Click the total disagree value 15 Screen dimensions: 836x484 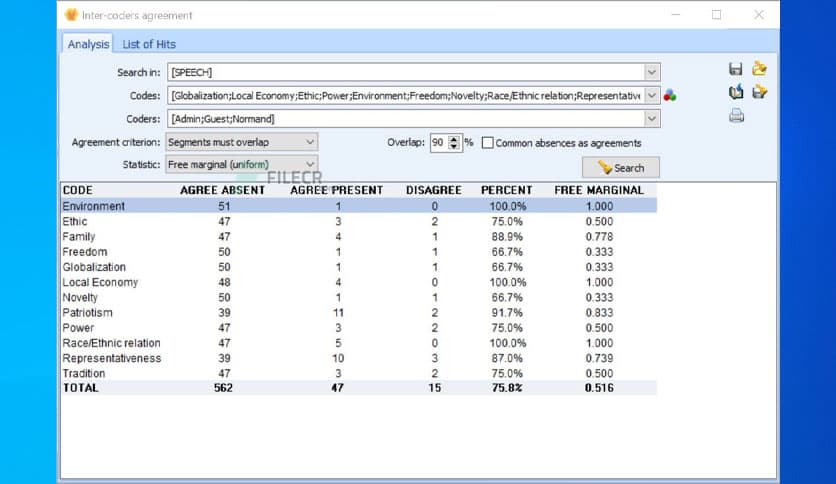pyautogui.click(x=435, y=388)
